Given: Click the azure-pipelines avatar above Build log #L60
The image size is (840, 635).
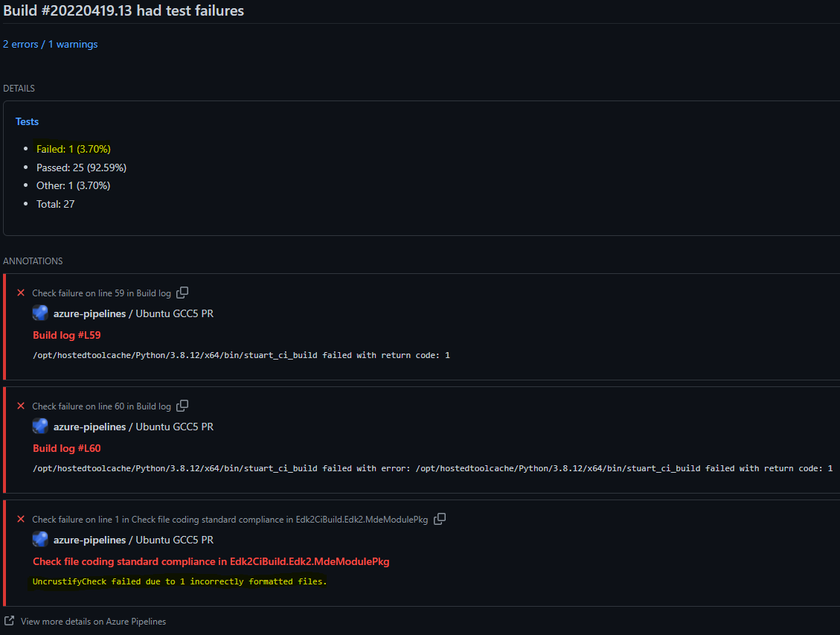Looking at the screenshot, I should tap(40, 427).
